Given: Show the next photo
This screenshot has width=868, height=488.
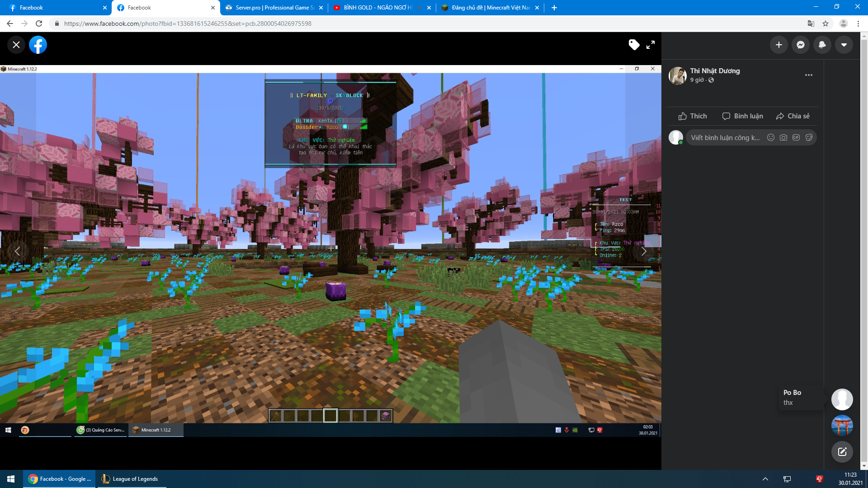Looking at the screenshot, I should click(x=644, y=251).
